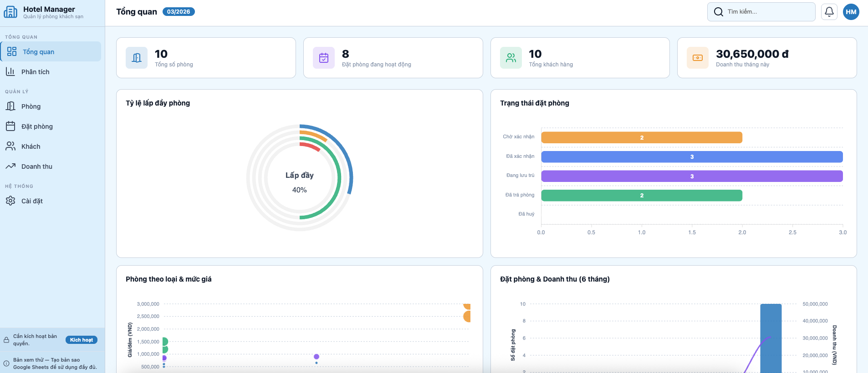Click the total customers people icon

click(511, 58)
